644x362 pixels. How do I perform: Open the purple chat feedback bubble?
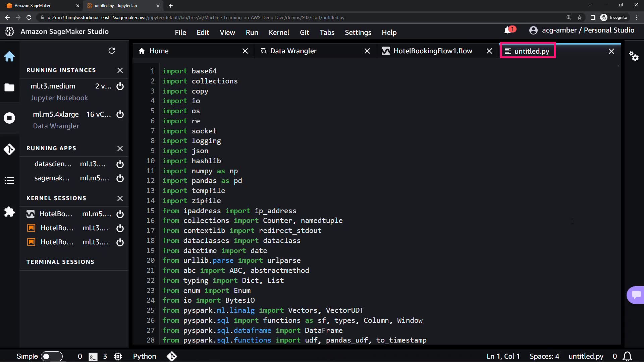636,295
